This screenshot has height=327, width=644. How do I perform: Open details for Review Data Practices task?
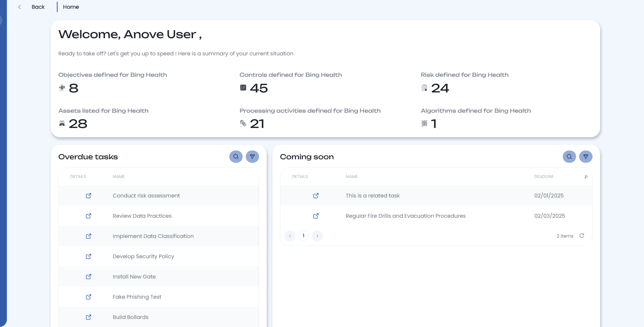point(89,216)
